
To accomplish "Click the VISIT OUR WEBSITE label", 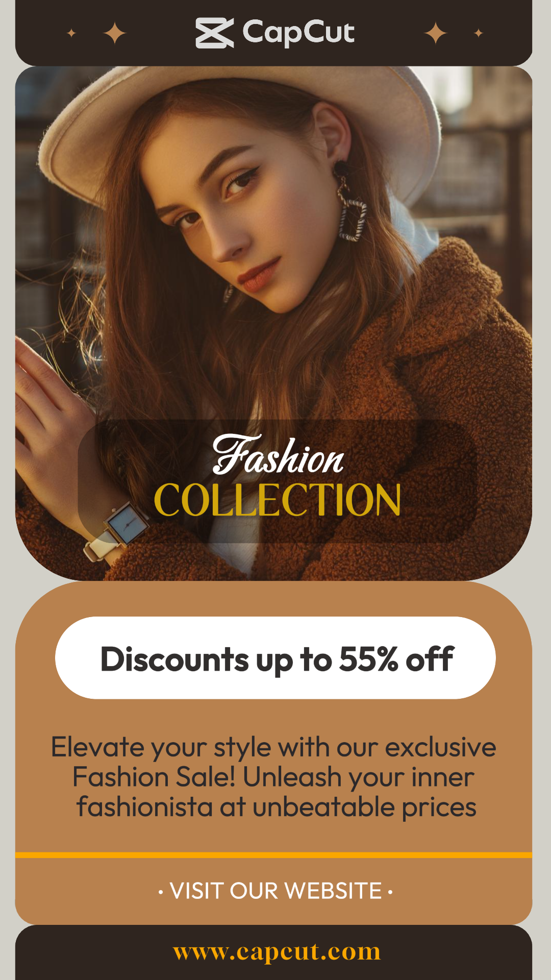I will [275, 891].
